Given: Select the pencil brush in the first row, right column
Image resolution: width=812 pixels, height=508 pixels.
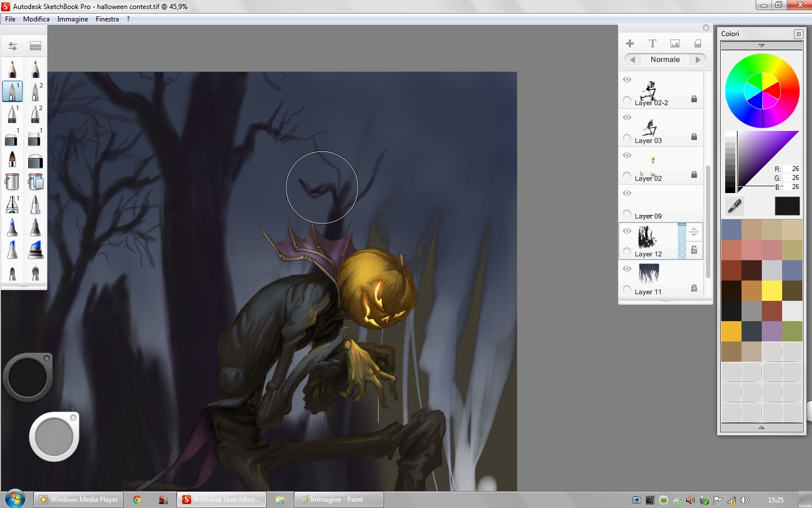Looking at the screenshot, I should pos(35,69).
